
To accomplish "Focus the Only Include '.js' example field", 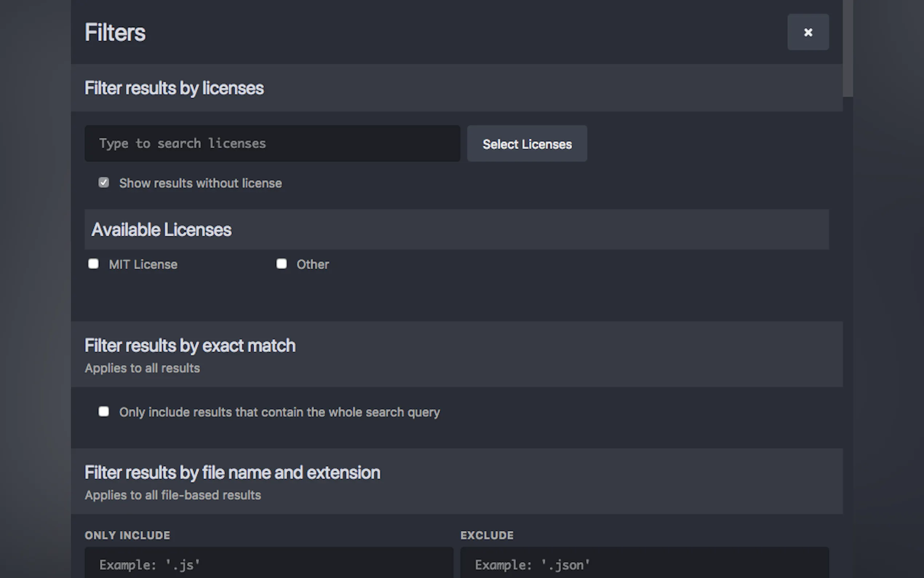I will [x=268, y=564].
